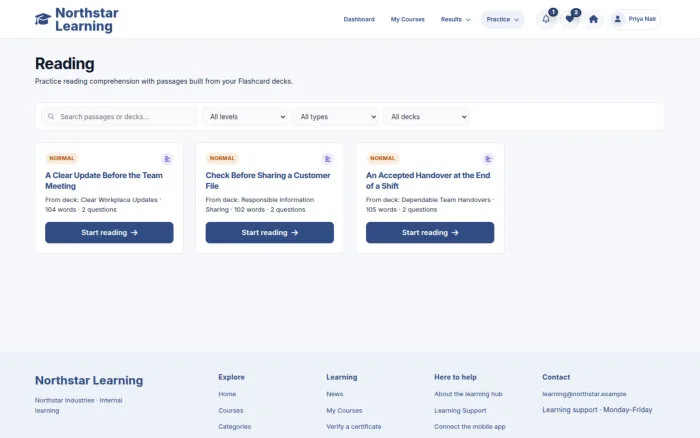The width and height of the screenshot is (700, 438).
Task: Open the All levels dropdown
Action: click(246, 117)
